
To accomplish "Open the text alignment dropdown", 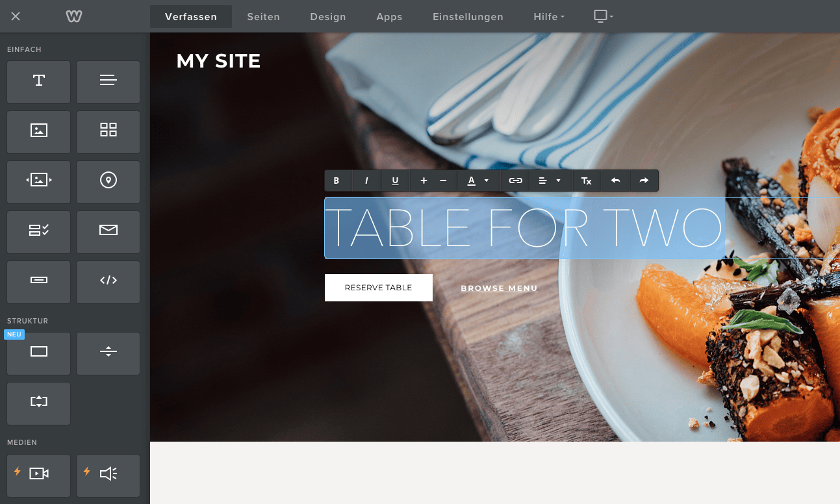I will [550, 181].
